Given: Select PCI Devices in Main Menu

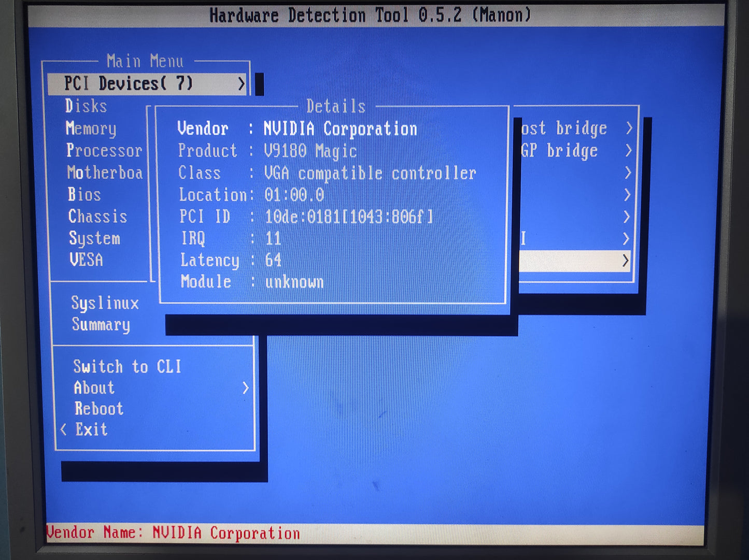Looking at the screenshot, I should tap(128, 83).
